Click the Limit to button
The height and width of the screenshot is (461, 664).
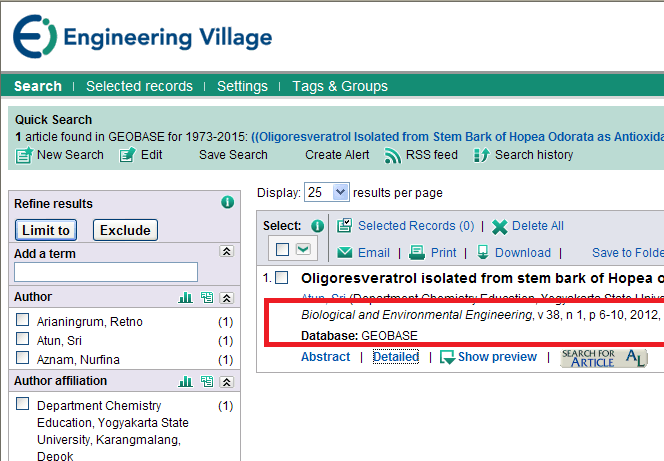click(x=46, y=230)
